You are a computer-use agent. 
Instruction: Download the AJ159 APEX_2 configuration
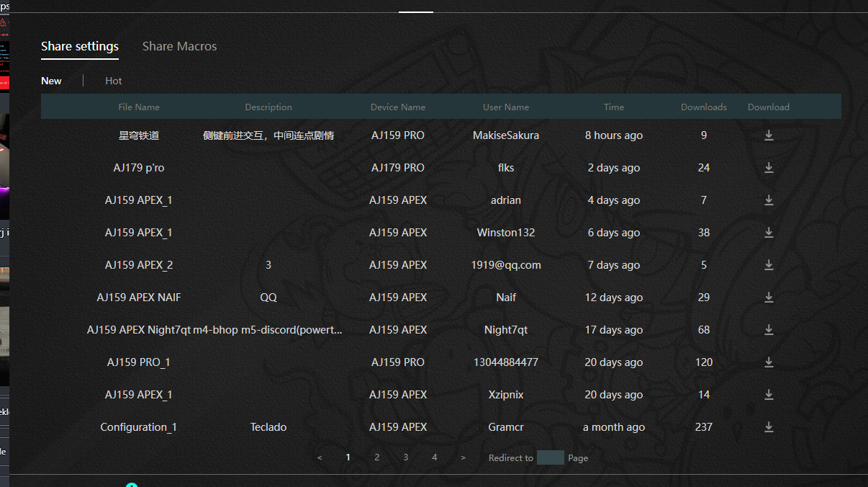click(x=769, y=265)
